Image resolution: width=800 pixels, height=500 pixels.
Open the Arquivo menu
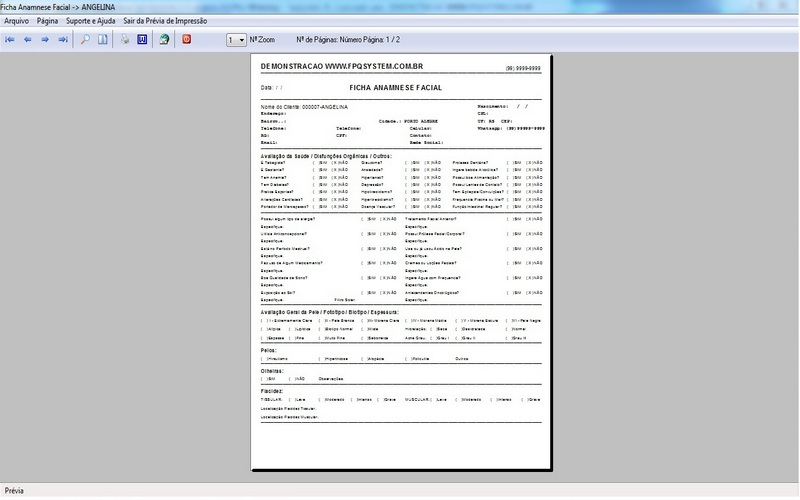click(16, 21)
